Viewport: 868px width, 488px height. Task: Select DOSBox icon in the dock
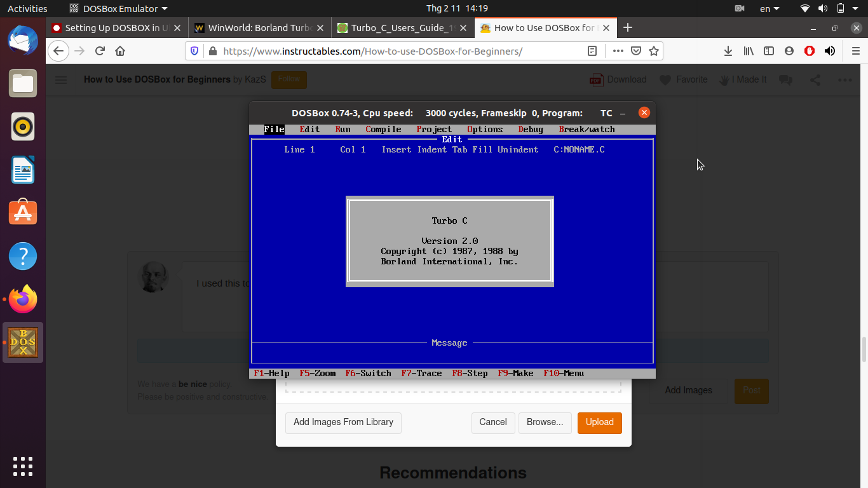coord(23,342)
